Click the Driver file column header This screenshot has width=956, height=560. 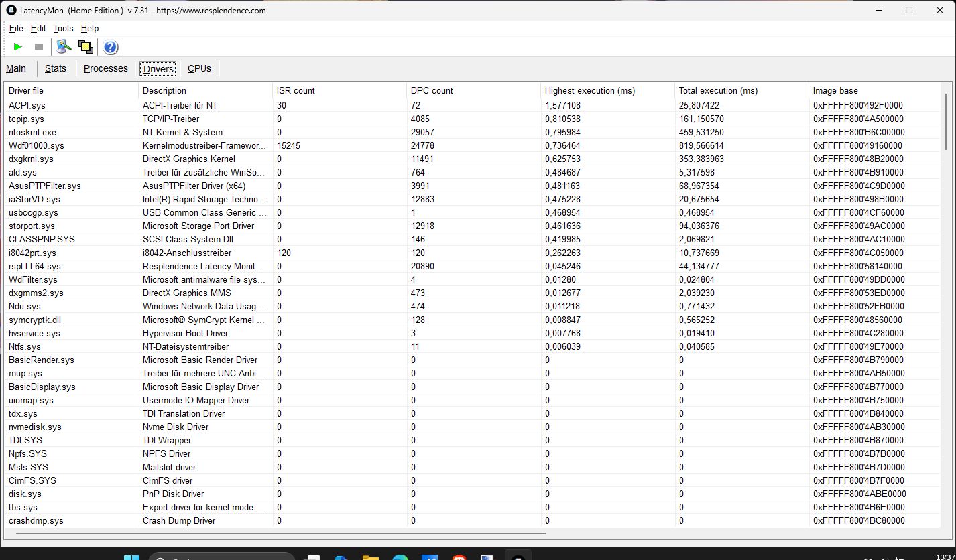click(x=26, y=90)
